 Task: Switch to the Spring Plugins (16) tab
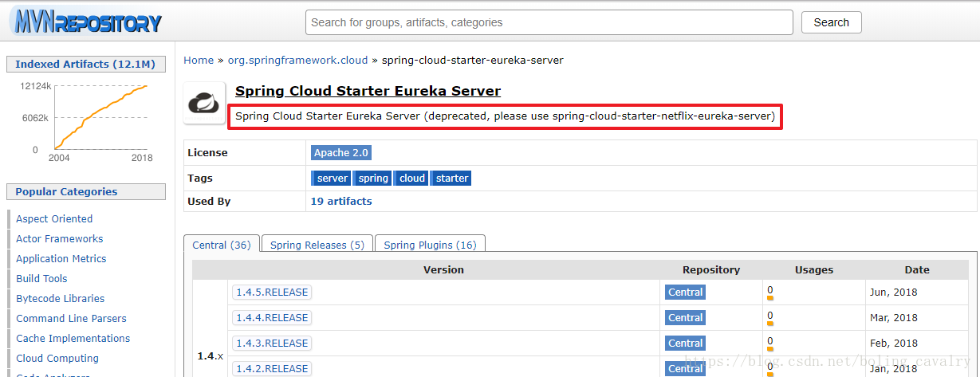[430, 245]
